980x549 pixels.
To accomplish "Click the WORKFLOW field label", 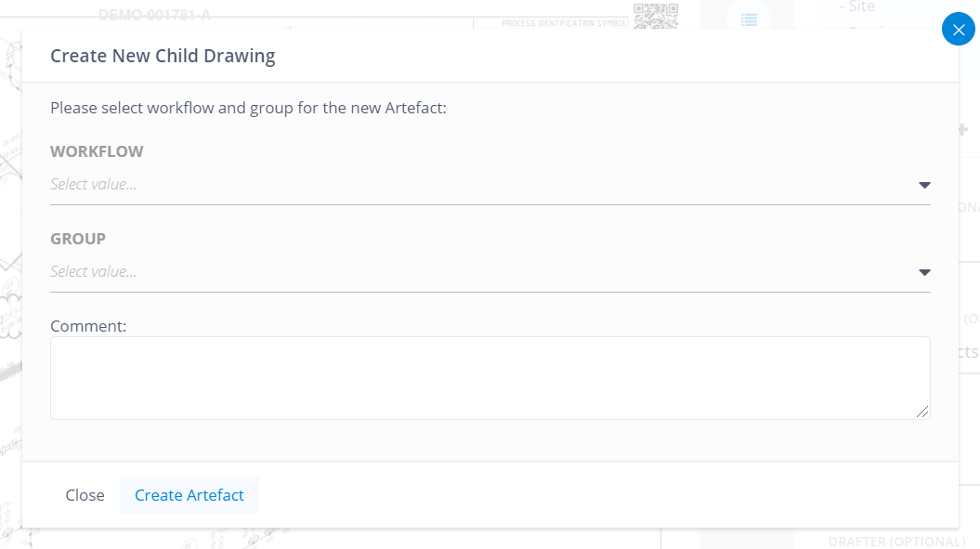I will coord(97,151).
